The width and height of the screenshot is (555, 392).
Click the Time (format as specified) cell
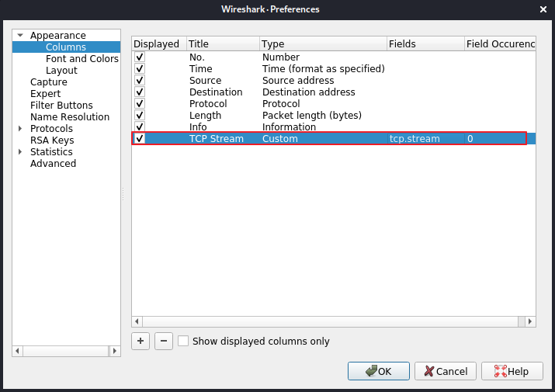323,69
